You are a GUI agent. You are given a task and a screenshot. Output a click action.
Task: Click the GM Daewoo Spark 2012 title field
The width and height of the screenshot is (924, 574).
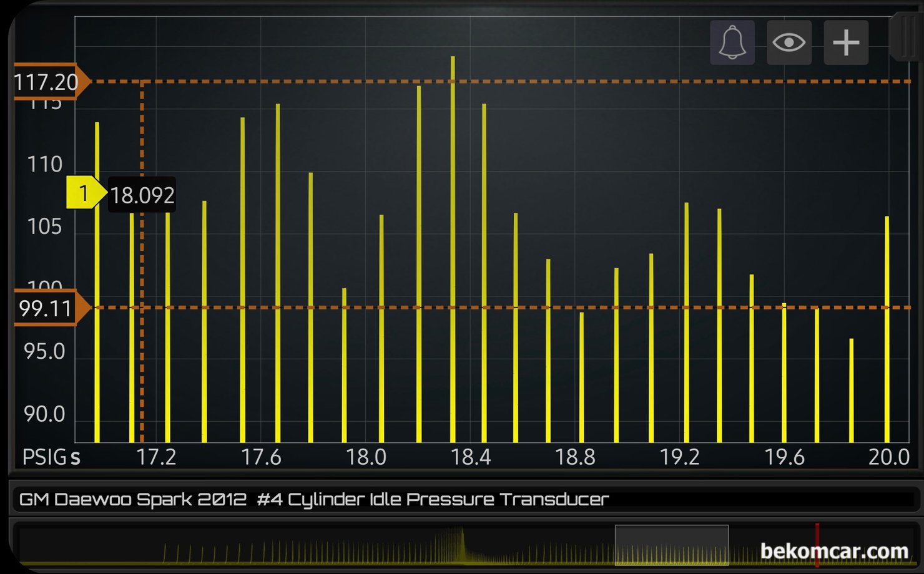pos(313,500)
